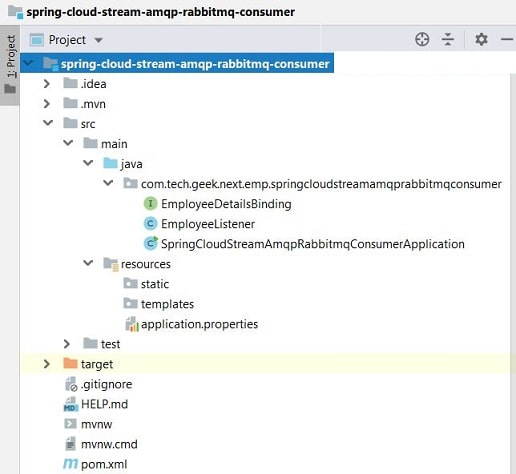
Task: Hide the Project tool window with minus icon
Action: coord(507,40)
